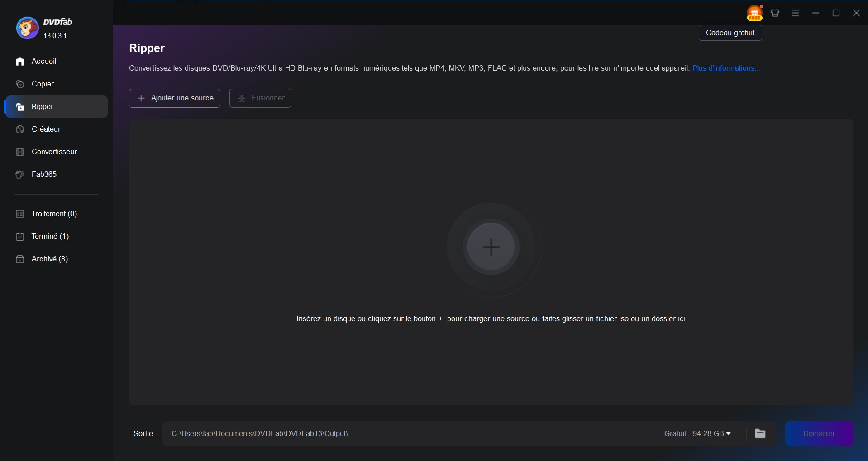
Task: Minimize the DVDFab window
Action: (x=816, y=13)
